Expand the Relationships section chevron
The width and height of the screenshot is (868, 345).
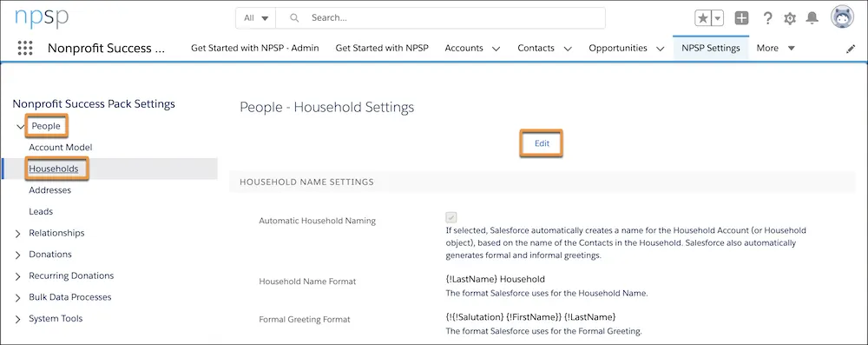(18, 234)
